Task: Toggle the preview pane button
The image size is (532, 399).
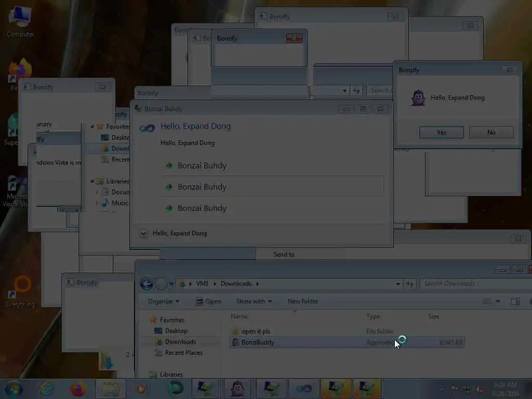Action: coord(515,301)
